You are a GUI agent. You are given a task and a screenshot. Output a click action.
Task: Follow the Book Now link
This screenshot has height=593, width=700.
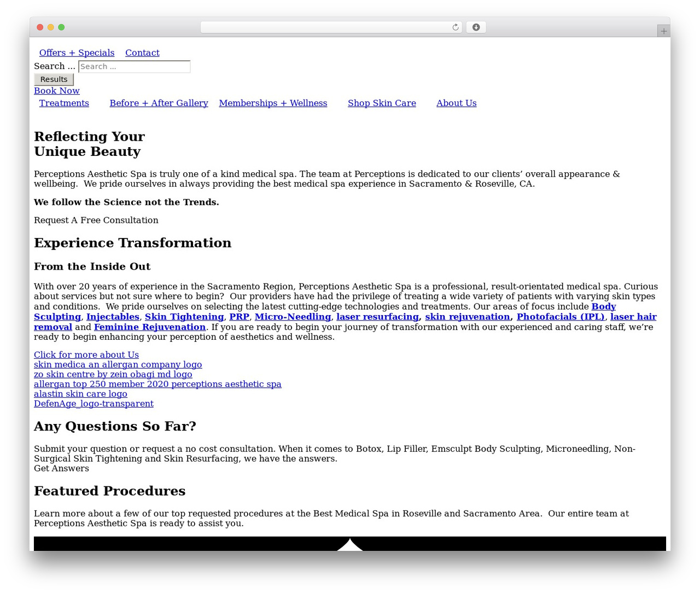point(57,91)
